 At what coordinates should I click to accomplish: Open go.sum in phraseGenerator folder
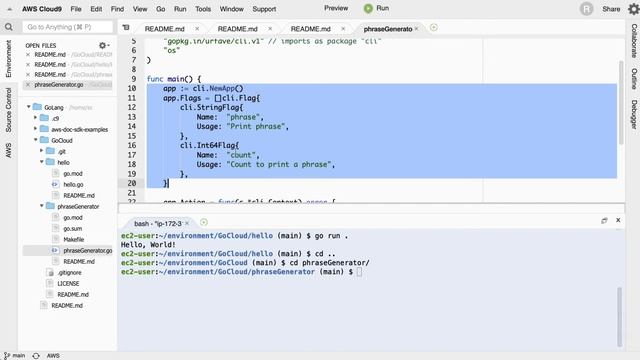click(x=73, y=229)
